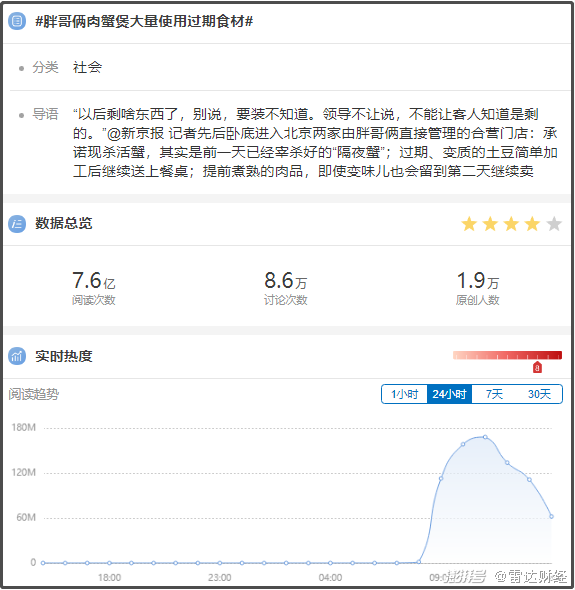
Task: Click the 数据总览 section icon
Action: tap(17, 224)
